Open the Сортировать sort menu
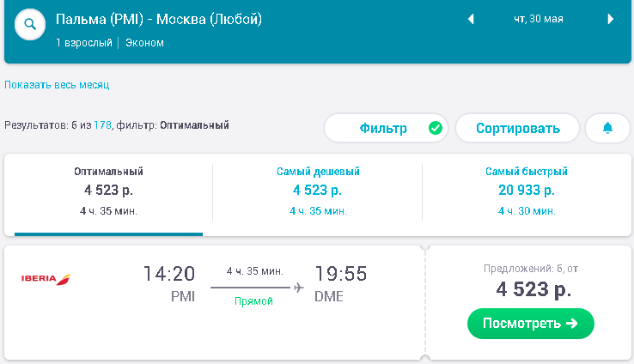 tap(517, 128)
